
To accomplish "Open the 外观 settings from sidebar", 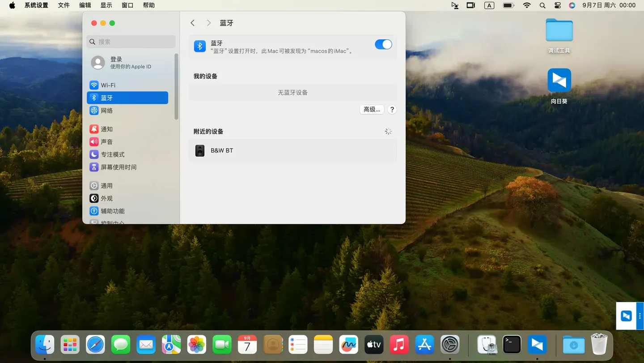I will coord(107,198).
